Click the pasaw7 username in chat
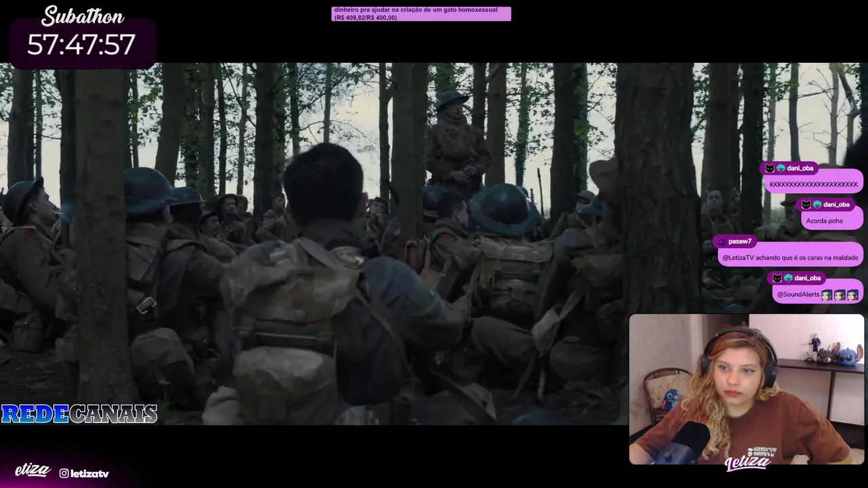 click(x=740, y=241)
